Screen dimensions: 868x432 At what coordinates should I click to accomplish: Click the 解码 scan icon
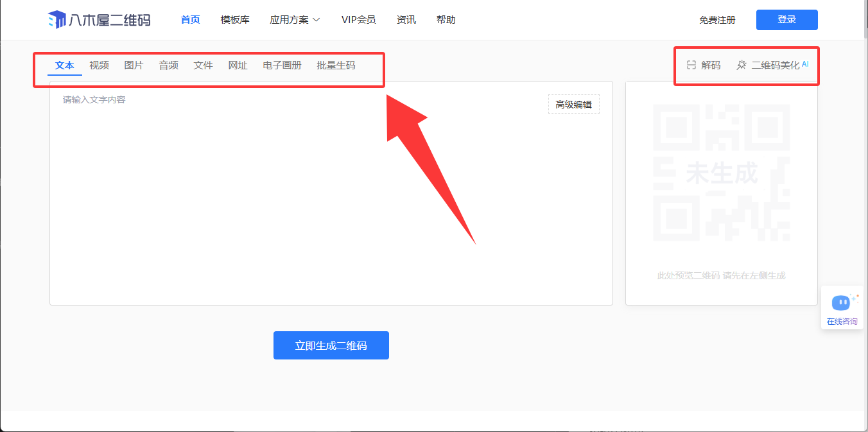tap(691, 65)
